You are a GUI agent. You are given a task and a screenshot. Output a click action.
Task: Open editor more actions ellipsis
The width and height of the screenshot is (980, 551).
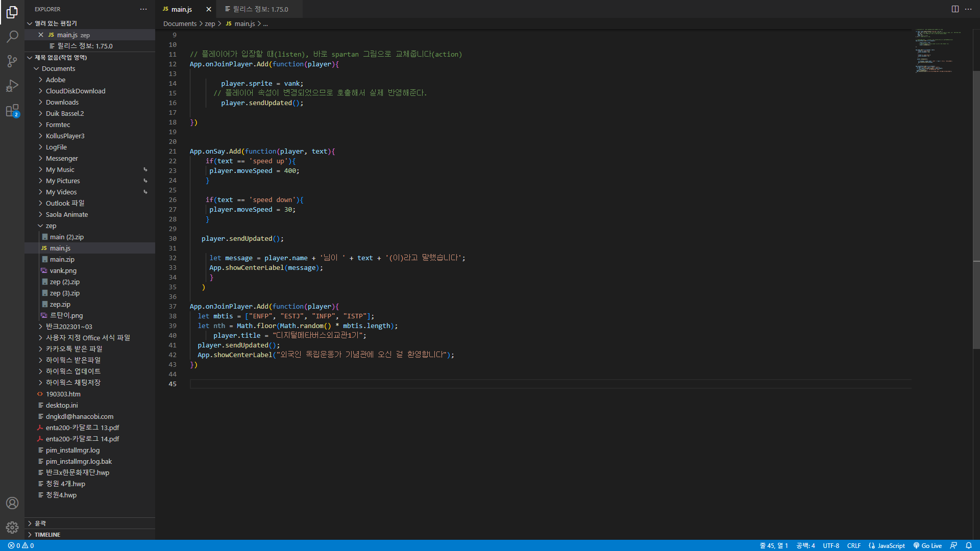[968, 9]
